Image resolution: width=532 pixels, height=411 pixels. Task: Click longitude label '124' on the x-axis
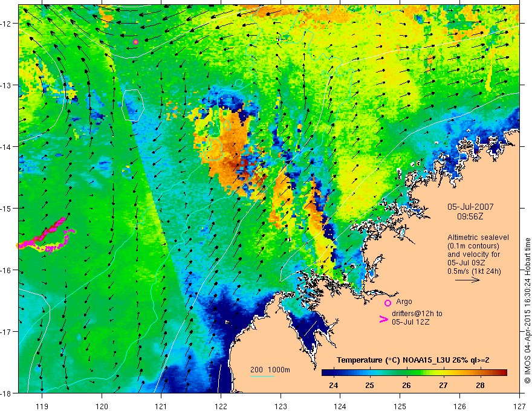click(340, 406)
